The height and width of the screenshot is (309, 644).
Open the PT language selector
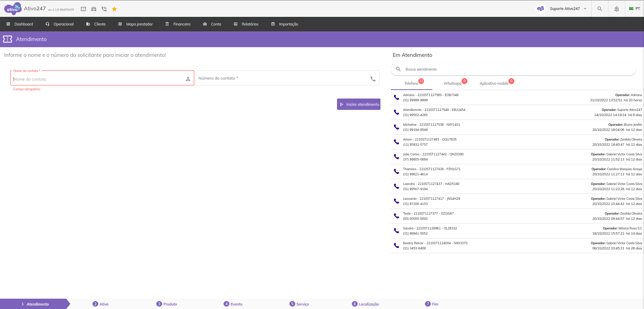(634, 9)
